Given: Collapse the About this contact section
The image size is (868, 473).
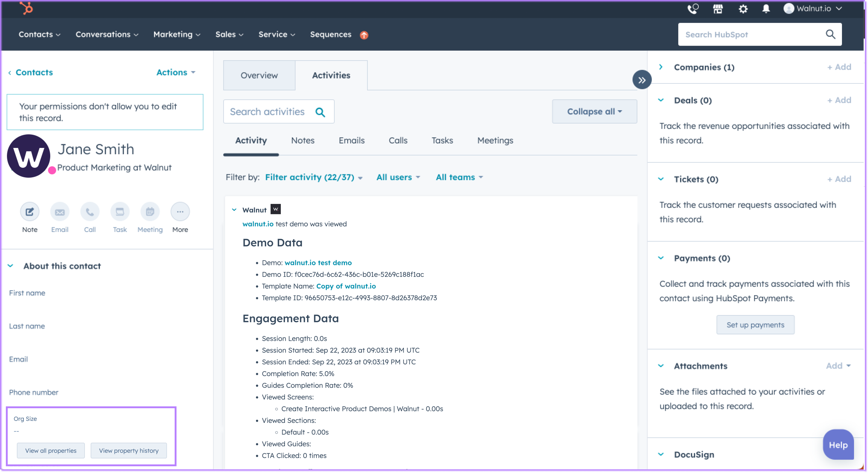Looking at the screenshot, I should [x=10, y=266].
